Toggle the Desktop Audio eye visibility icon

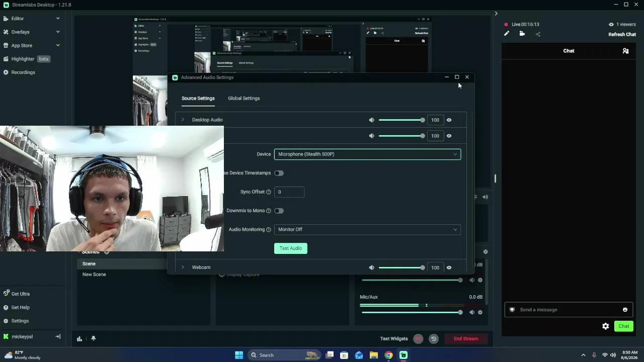[449, 120]
